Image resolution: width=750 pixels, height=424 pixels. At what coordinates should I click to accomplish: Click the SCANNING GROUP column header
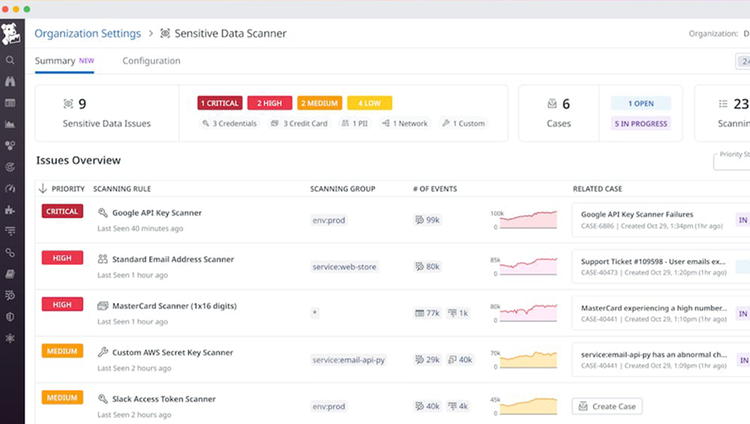click(x=342, y=189)
